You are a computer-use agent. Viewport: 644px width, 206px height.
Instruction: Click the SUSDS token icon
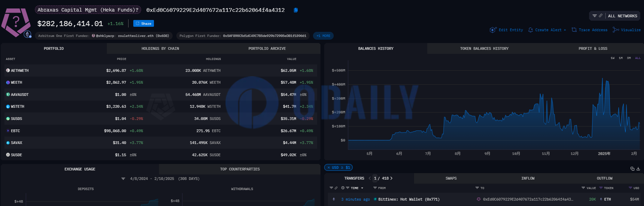8,119
